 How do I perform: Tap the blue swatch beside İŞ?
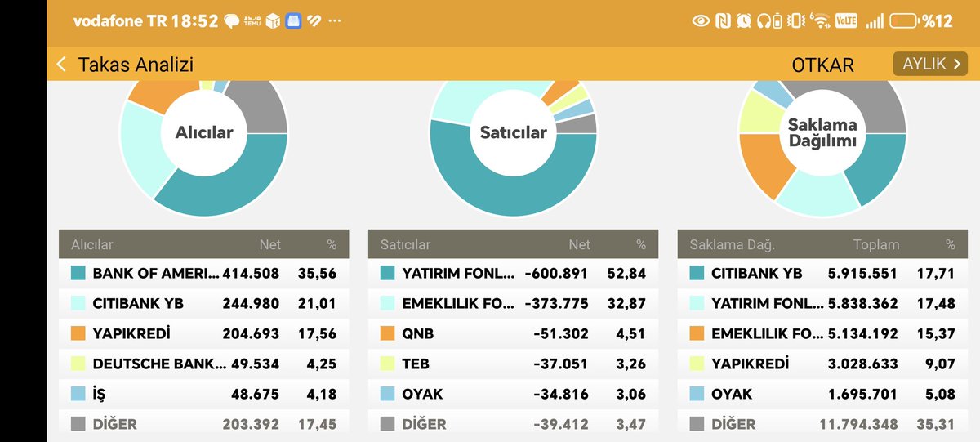pos(78,395)
